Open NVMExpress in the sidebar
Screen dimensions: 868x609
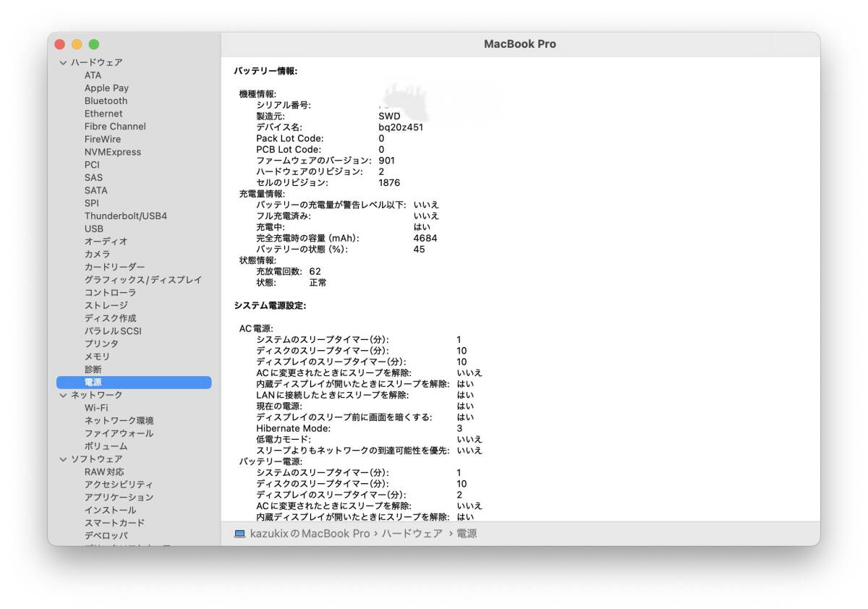point(113,152)
